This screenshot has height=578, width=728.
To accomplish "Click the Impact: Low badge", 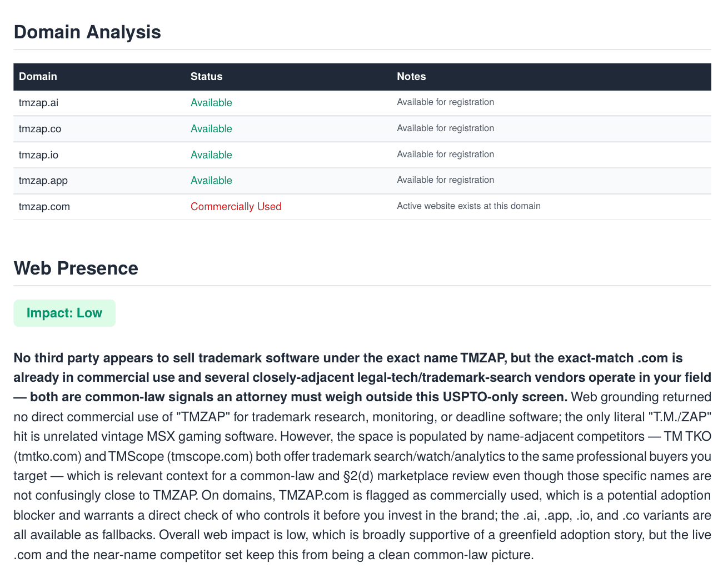I will click(64, 313).
